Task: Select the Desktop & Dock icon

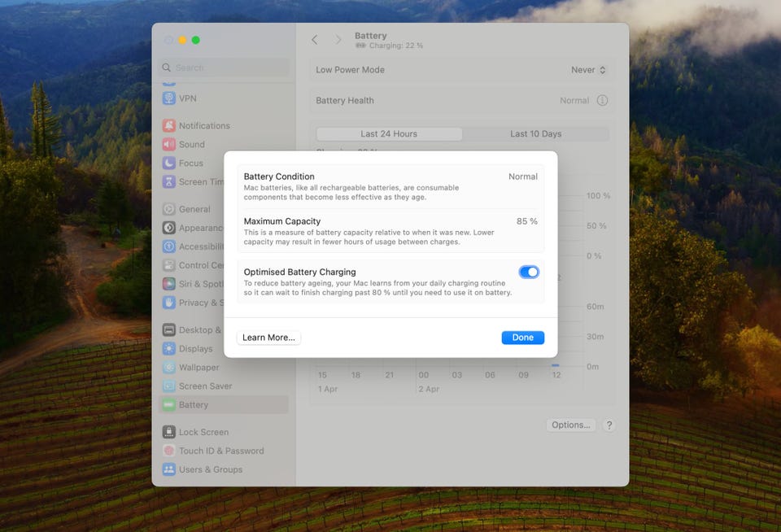Action: tap(169, 329)
